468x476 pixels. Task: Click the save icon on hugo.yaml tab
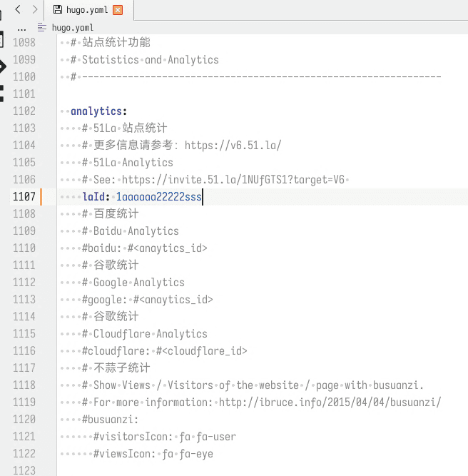click(x=57, y=10)
